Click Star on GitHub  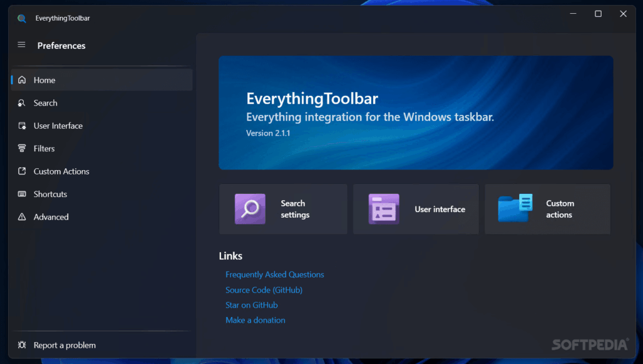pos(251,304)
